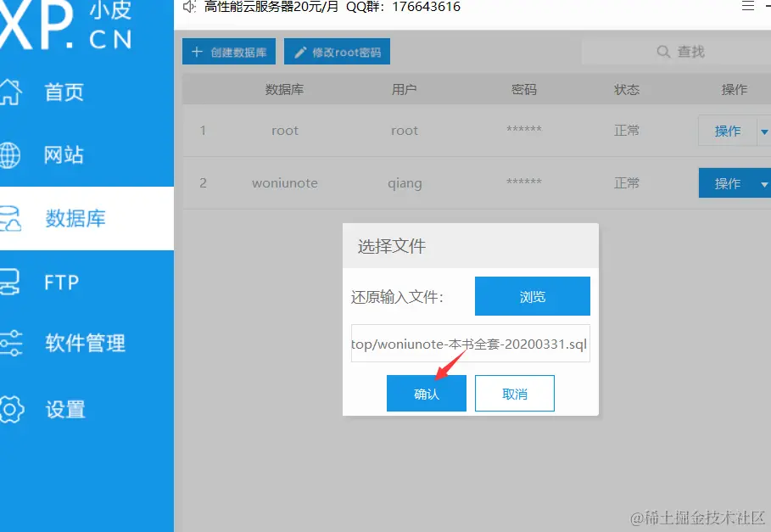Click the 操作 button in the woniunote row

coord(727,183)
